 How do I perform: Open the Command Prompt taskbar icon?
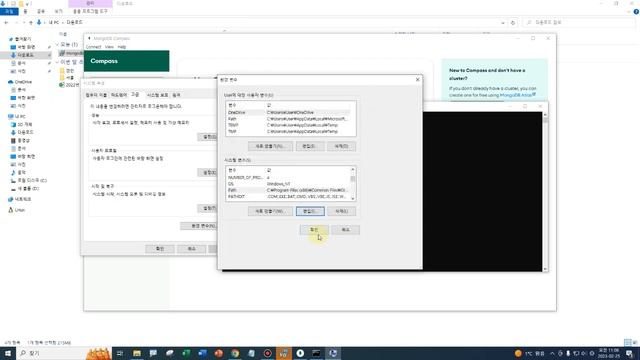coord(316,353)
